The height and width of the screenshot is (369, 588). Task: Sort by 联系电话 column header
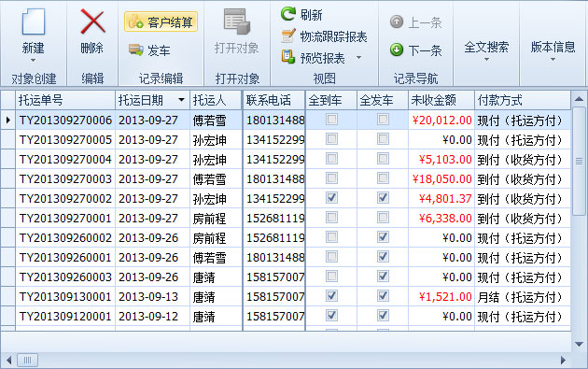[274, 100]
